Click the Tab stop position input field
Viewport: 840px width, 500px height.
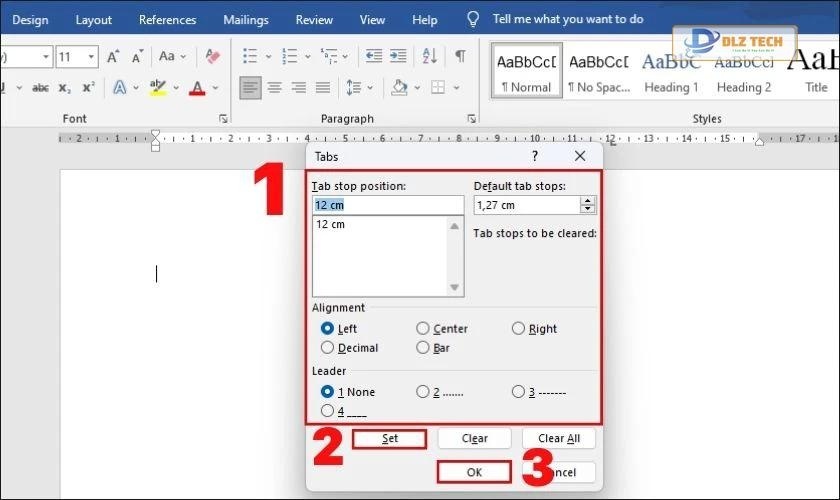coord(387,205)
